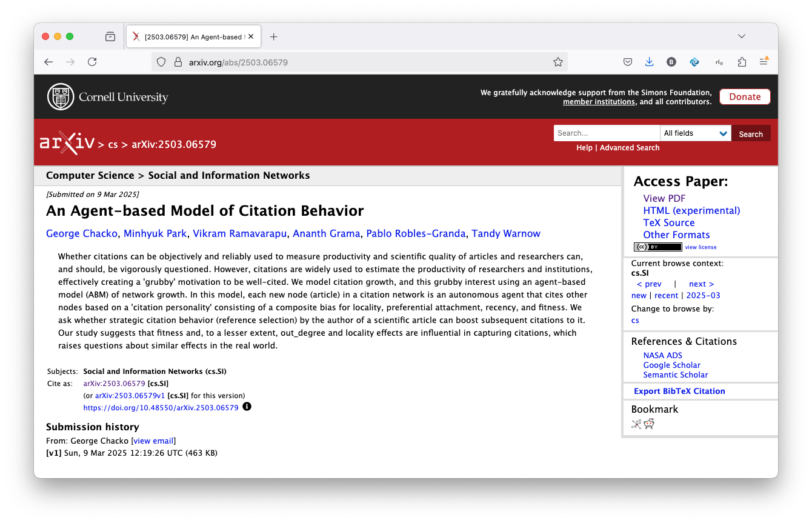Open the 'recent' cs.SI listing
Viewport: 812px width, 523px height.
pos(666,296)
